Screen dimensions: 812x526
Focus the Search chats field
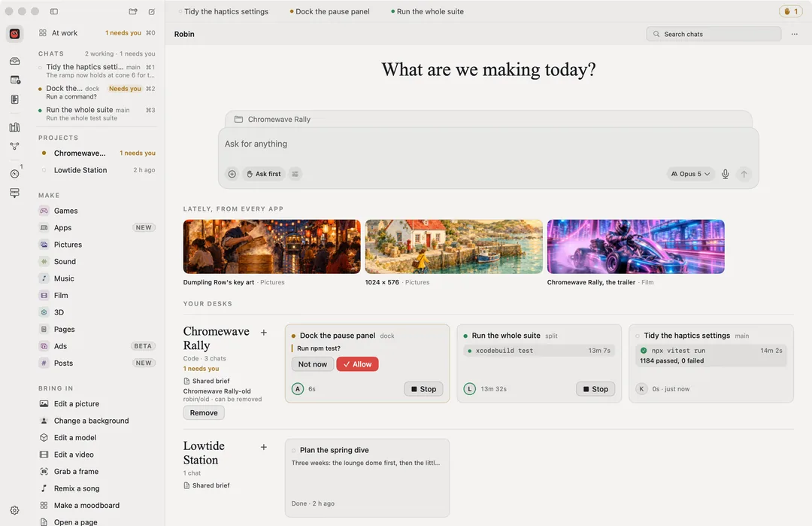[x=714, y=34]
